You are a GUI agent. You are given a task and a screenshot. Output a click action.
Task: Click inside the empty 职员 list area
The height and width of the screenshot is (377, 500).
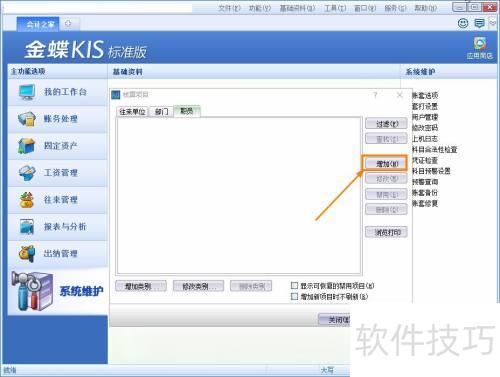click(x=239, y=195)
